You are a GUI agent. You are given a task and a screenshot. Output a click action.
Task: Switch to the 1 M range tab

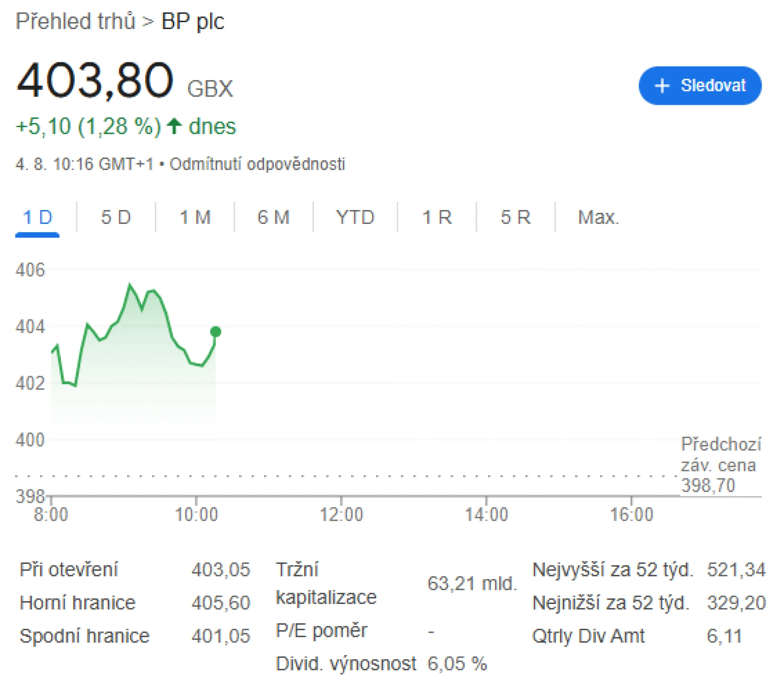tap(195, 217)
